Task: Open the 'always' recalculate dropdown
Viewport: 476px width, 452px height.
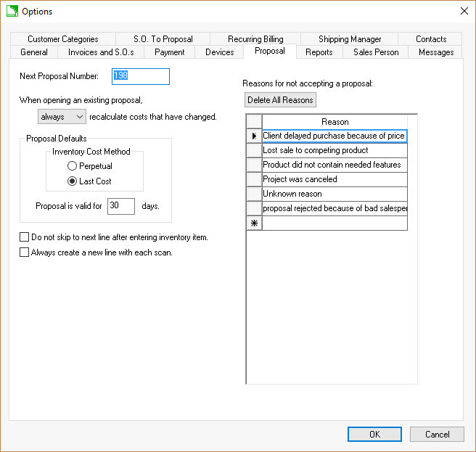Action: tap(62, 117)
